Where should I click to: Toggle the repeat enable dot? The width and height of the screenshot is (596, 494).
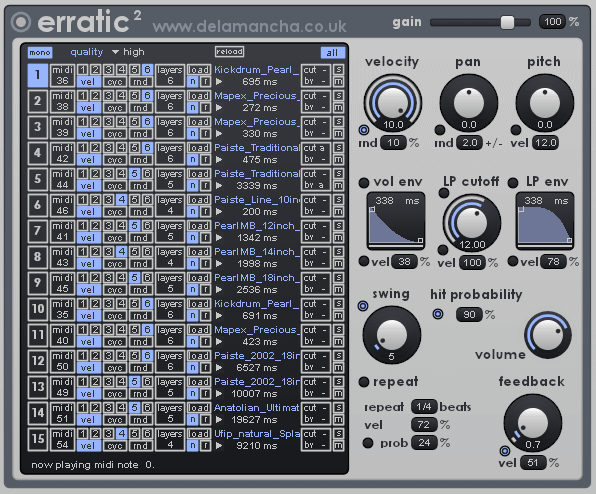coord(364,382)
